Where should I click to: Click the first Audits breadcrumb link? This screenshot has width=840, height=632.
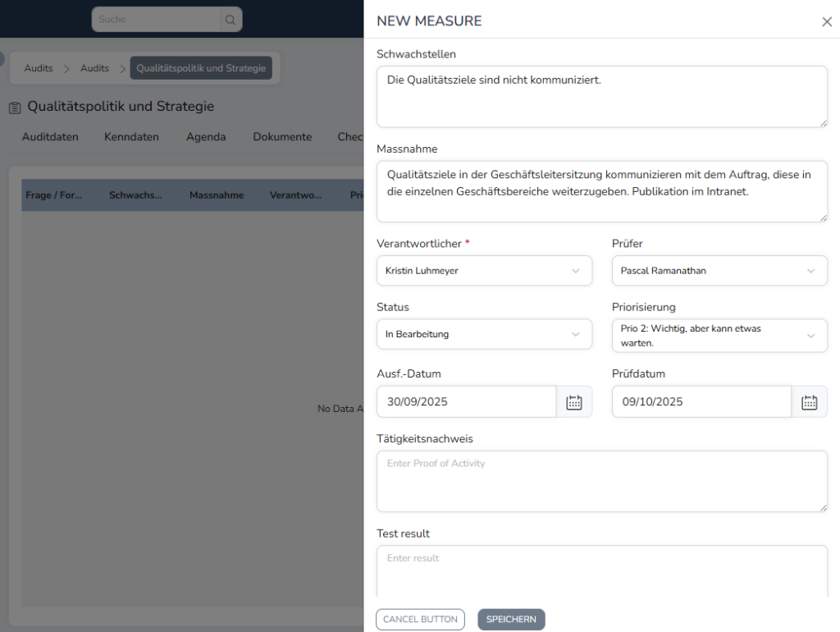click(x=39, y=68)
